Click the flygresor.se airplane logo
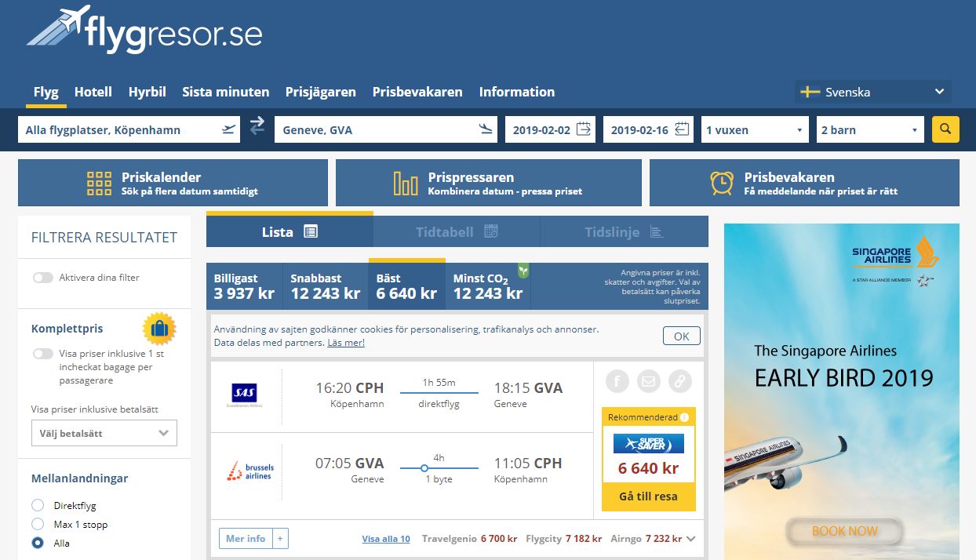This screenshot has height=560, width=976. point(144,30)
